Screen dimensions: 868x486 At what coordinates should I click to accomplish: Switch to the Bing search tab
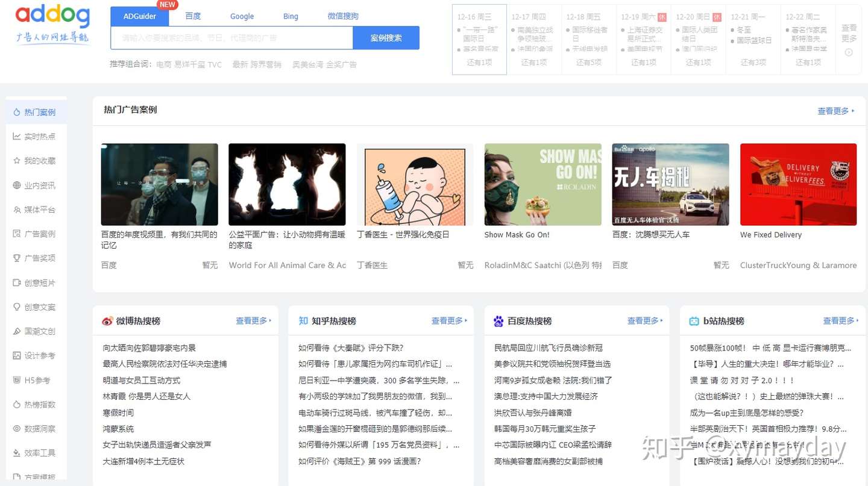tap(291, 16)
